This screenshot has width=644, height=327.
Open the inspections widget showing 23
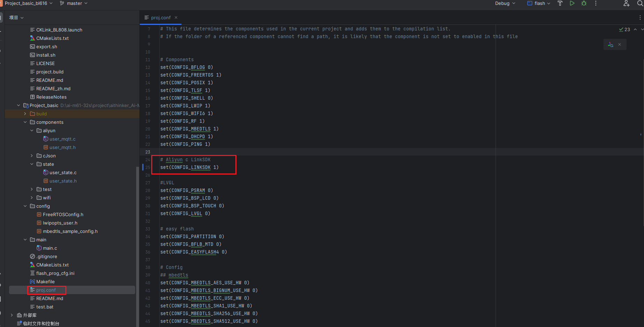[x=624, y=30]
